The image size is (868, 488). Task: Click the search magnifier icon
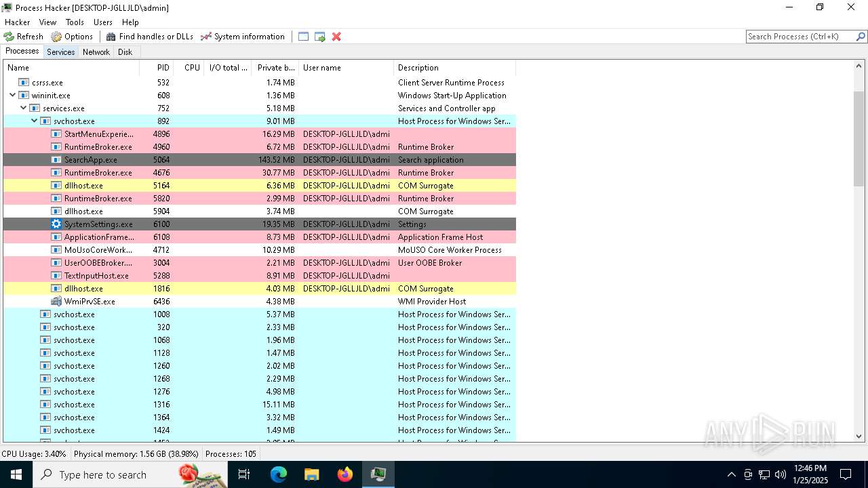click(861, 37)
